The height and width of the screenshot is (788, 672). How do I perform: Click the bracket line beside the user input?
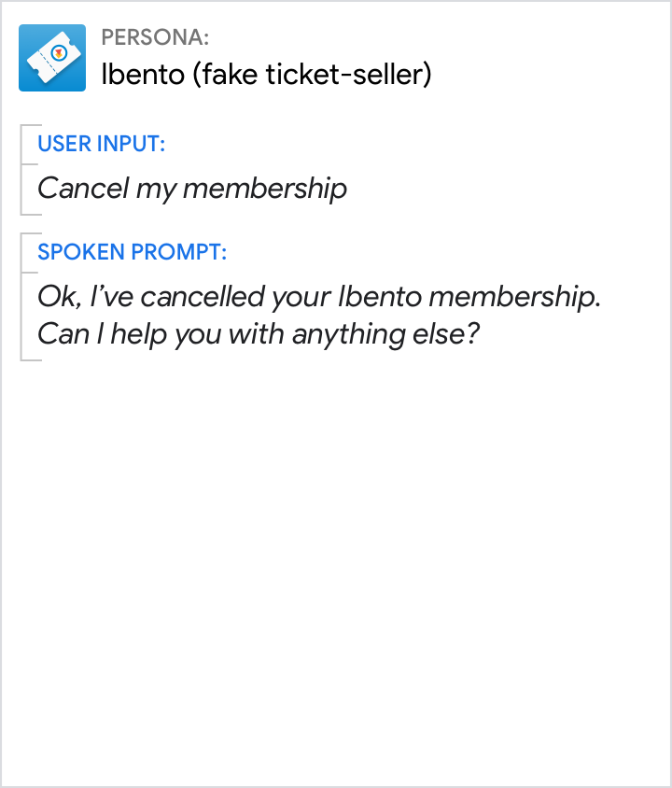[21, 169]
